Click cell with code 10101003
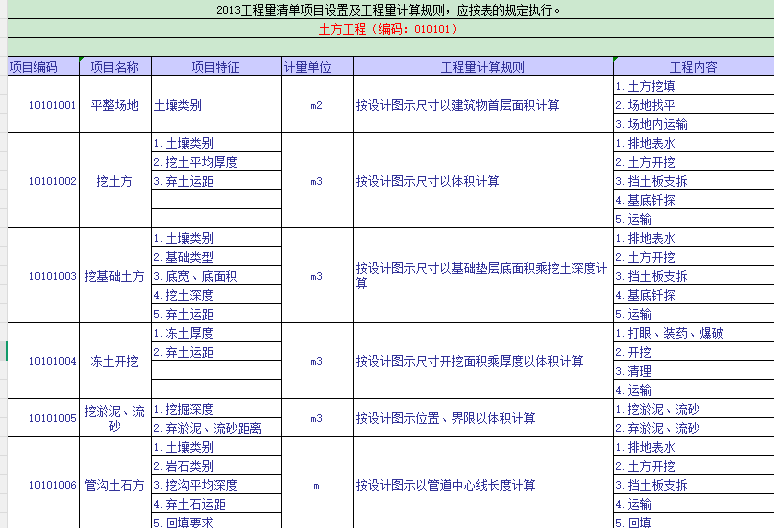 click(x=43, y=275)
